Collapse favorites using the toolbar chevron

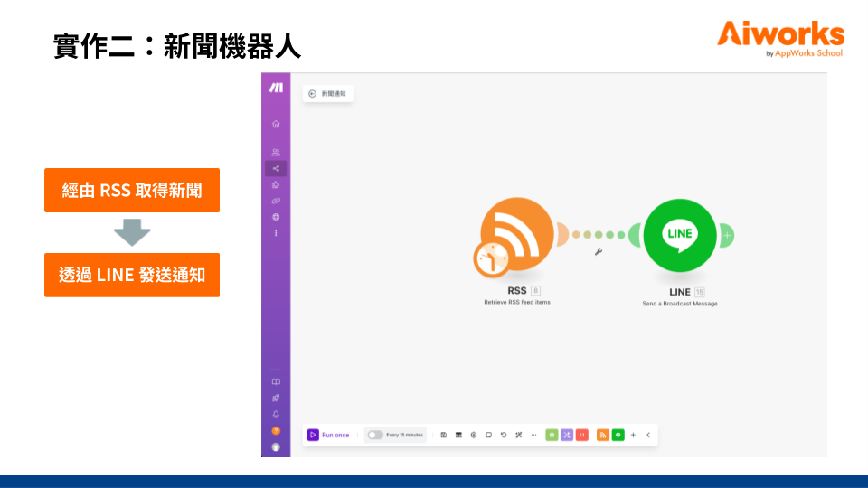pyautogui.click(x=648, y=435)
